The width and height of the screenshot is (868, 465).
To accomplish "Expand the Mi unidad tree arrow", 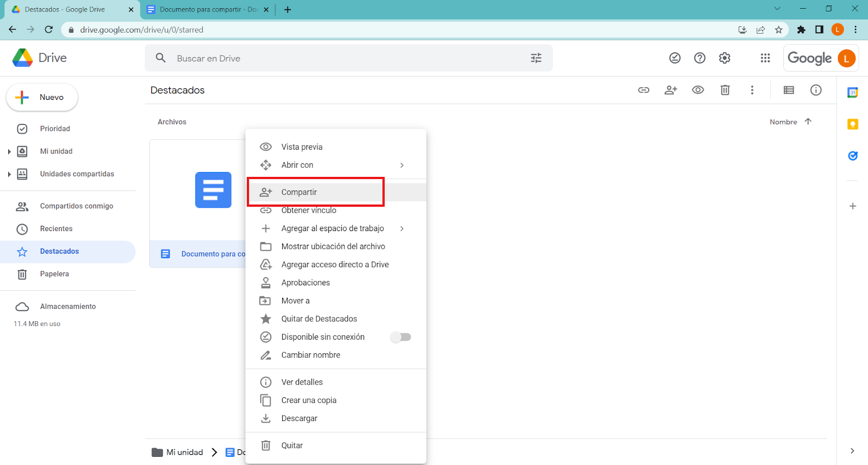I will coord(9,151).
